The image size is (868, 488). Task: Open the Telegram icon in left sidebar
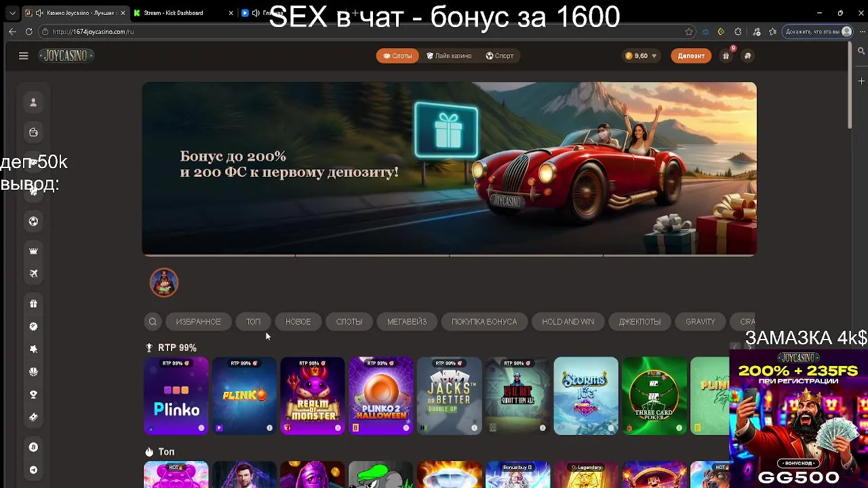(33, 470)
